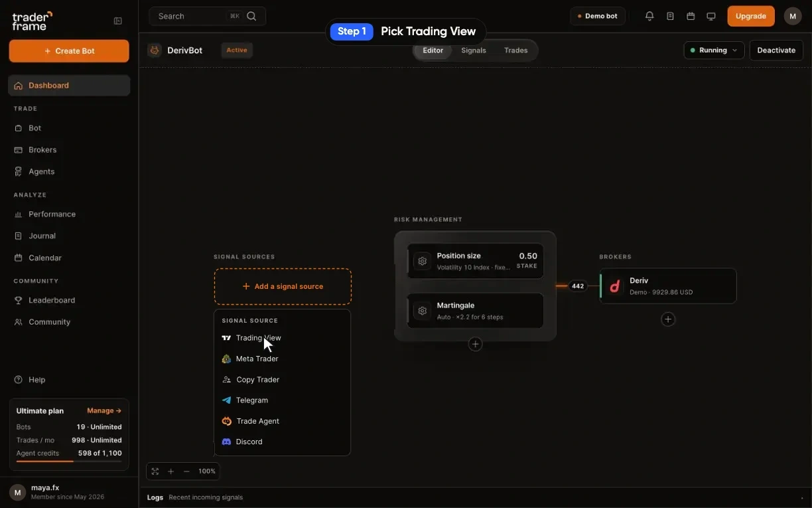This screenshot has width=812, height=508.
Task: Open the document icon in top bar
Action: (670, 16)
